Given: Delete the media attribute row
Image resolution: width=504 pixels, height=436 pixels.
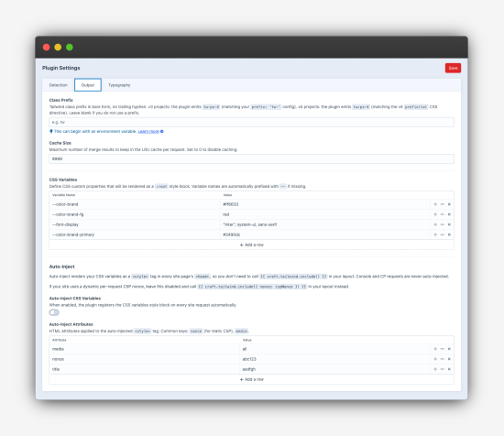Looking at the screenshot, I should coord(449,349).
